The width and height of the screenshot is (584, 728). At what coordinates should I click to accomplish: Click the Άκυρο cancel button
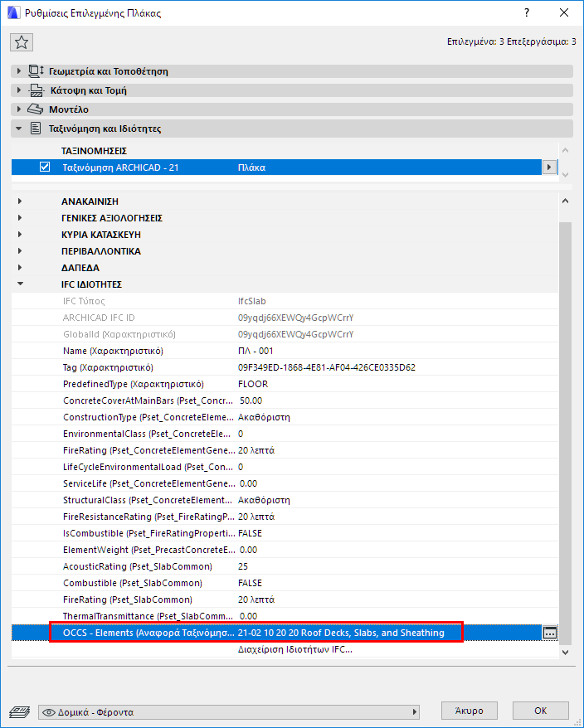click(470, 711)
